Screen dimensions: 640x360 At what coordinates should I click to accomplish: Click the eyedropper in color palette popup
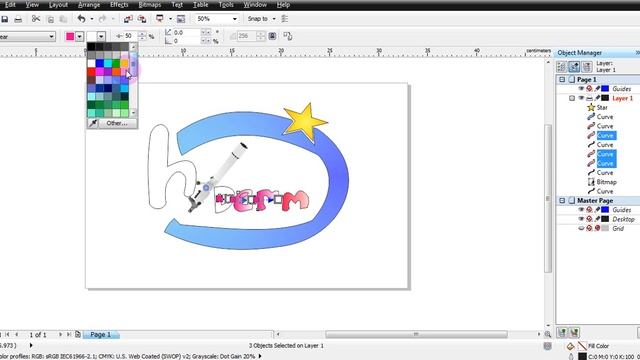coord(93,123)
